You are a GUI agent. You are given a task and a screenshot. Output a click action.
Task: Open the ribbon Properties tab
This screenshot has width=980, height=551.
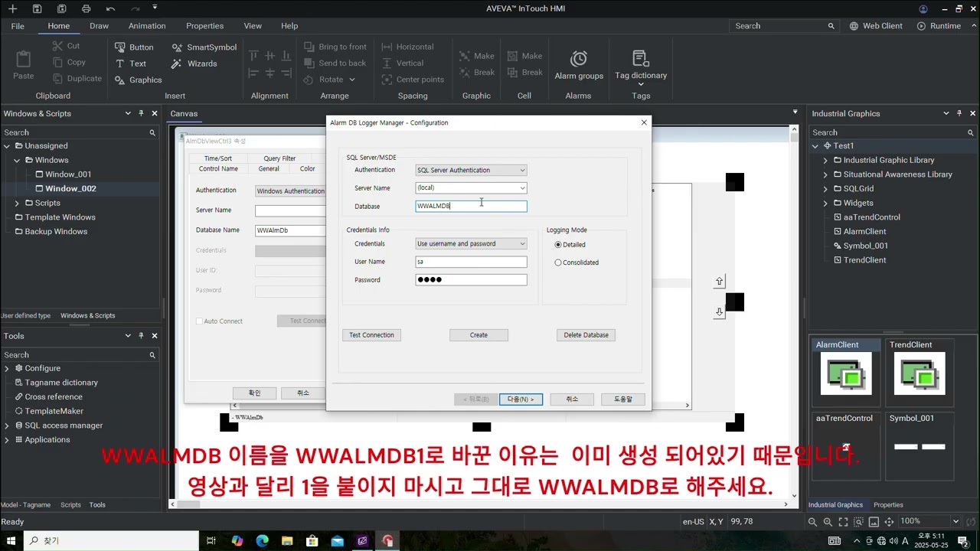click(205, 25)
